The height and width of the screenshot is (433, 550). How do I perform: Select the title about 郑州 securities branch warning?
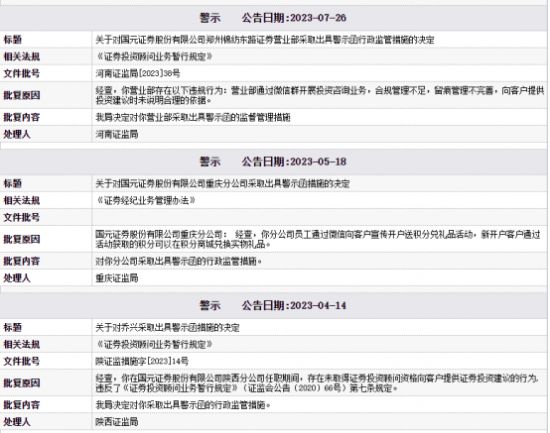265,40
